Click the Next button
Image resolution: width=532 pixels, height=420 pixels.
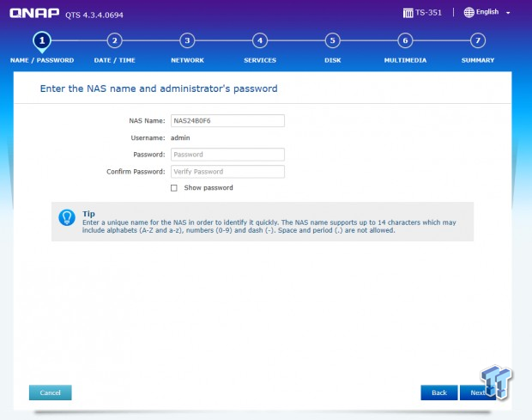pos(478,393)
